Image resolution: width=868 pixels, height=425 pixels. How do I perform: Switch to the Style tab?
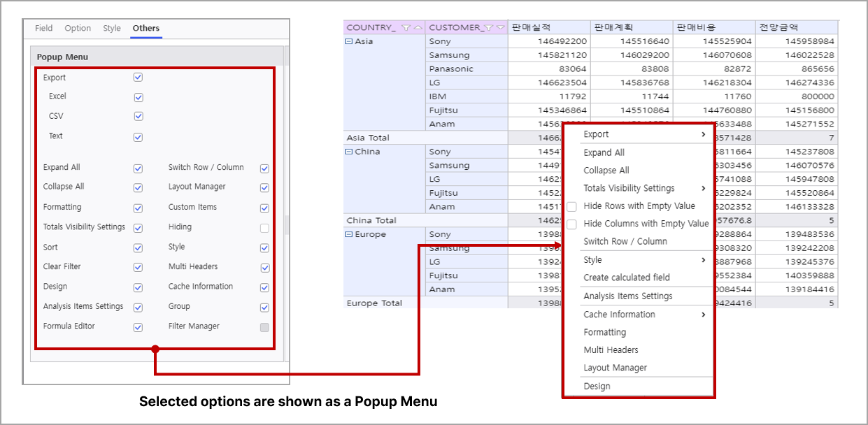112,28
